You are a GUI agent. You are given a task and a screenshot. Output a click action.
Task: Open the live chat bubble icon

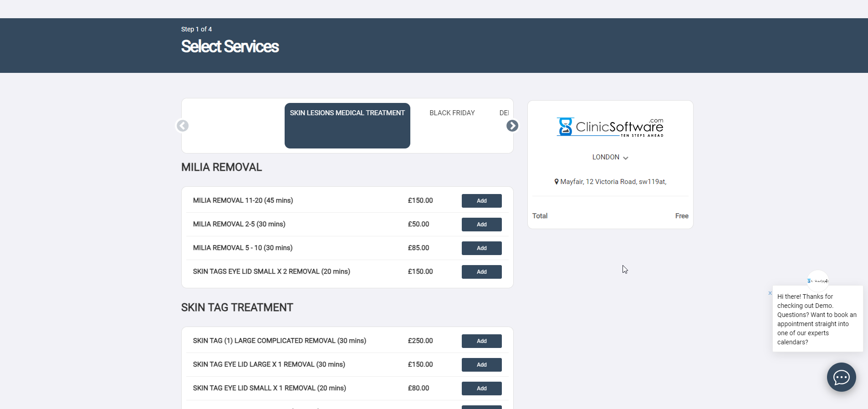841,377
